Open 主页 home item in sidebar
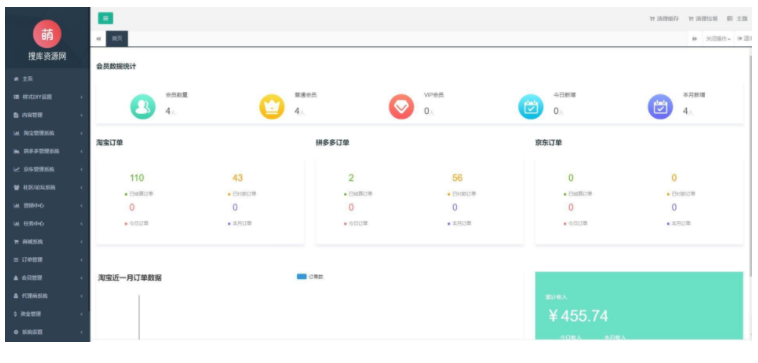The height and width of the screenshot is (363, 758). (47, 78)
